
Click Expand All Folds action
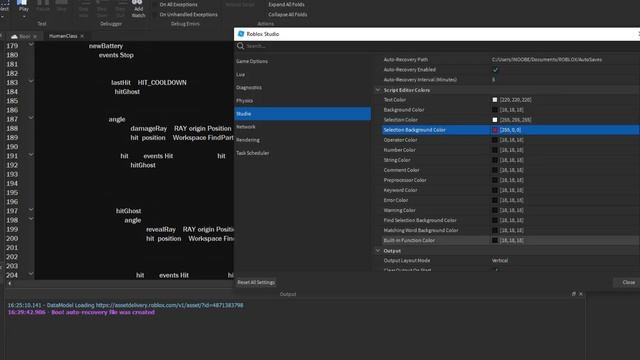click(286, 4)
